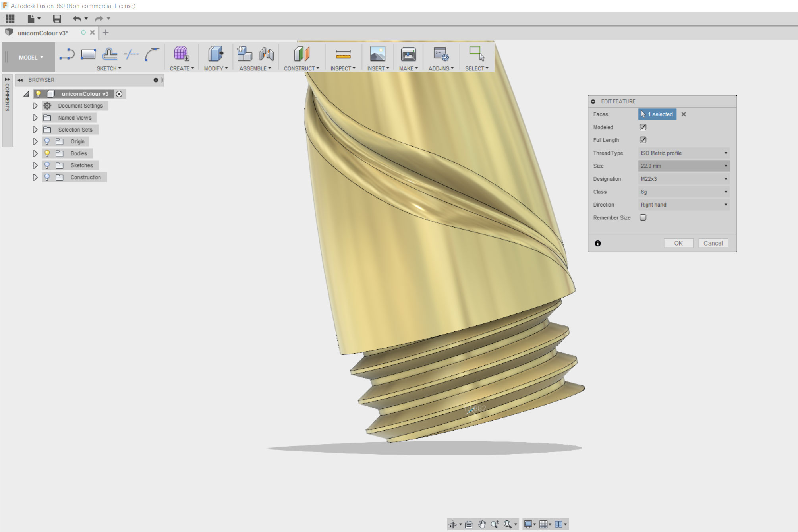Open the CONSTRUCT menu
Viewport: 798px width, 532px height.
click(301, 68)
